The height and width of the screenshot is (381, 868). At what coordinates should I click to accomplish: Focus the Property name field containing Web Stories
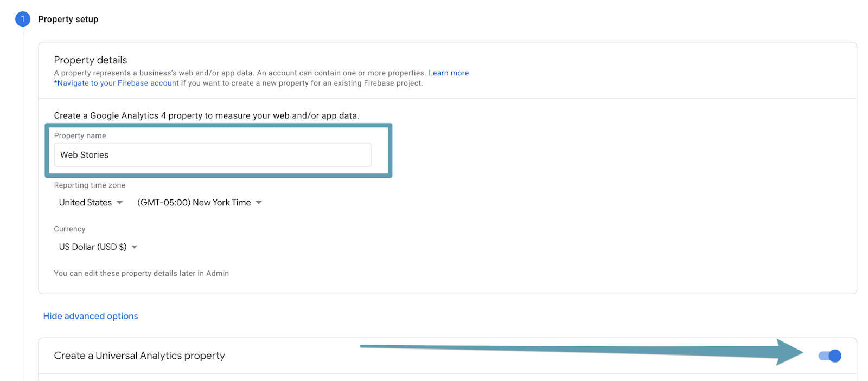click(x=213, y=155)
